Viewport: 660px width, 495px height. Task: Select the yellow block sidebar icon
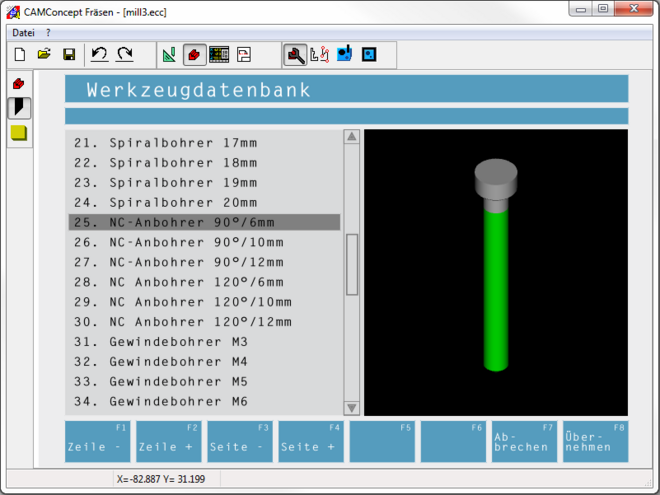pyautogui.click(x=19, y=133)
